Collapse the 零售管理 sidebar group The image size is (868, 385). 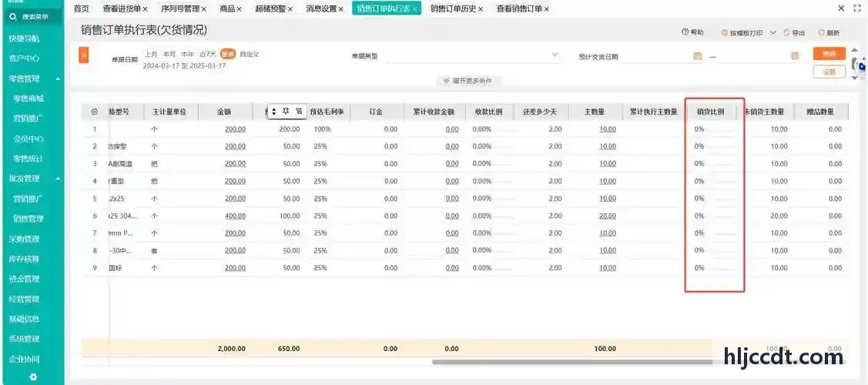tap(58, 79)
